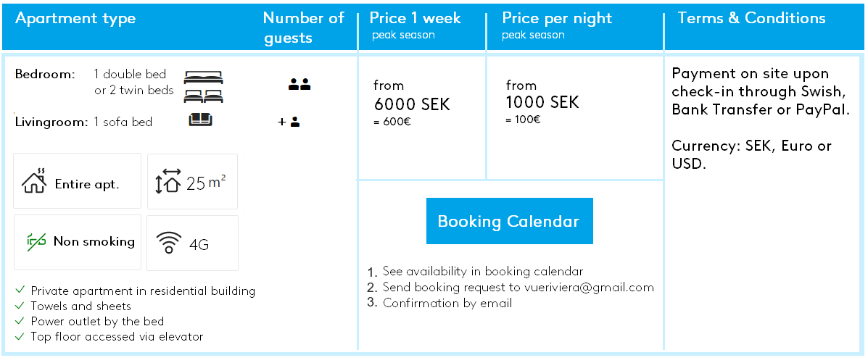868x363 pixels.
Task: Click the double bed icon
Action: click(x=203, y=78)
